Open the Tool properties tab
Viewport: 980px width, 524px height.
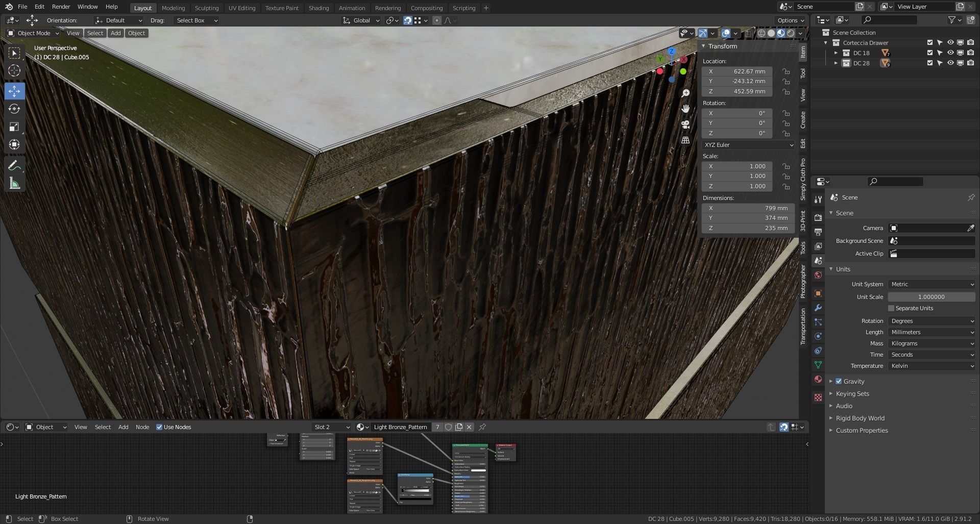pos(818,199)
